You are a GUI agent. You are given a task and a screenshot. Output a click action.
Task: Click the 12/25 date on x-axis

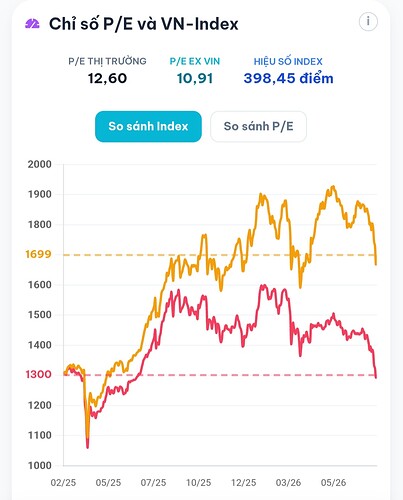(x=244, y=482)
